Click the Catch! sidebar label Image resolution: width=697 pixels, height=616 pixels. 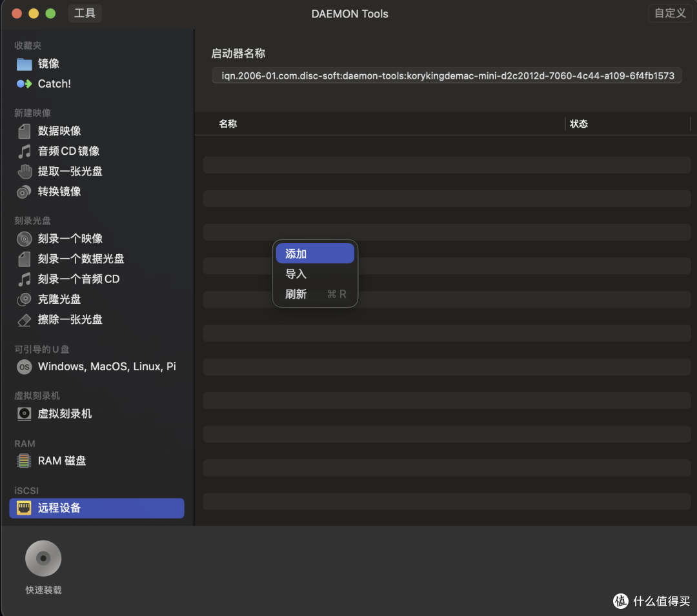(54, 83)
